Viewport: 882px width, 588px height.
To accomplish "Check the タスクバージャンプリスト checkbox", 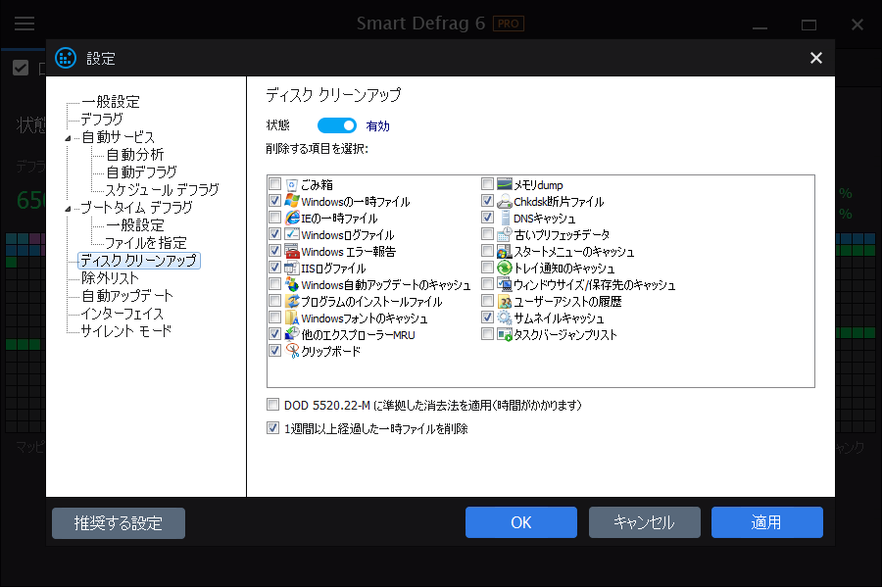I will point(487,333).
